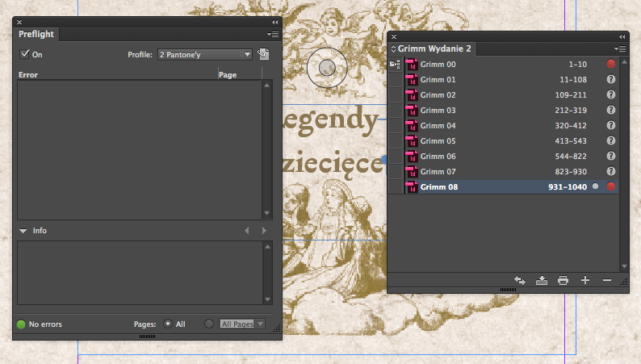The width and height of the screenshot is (641, 364).
Task: Open the Book panel flyout menu
Action: tap(620, 48)
